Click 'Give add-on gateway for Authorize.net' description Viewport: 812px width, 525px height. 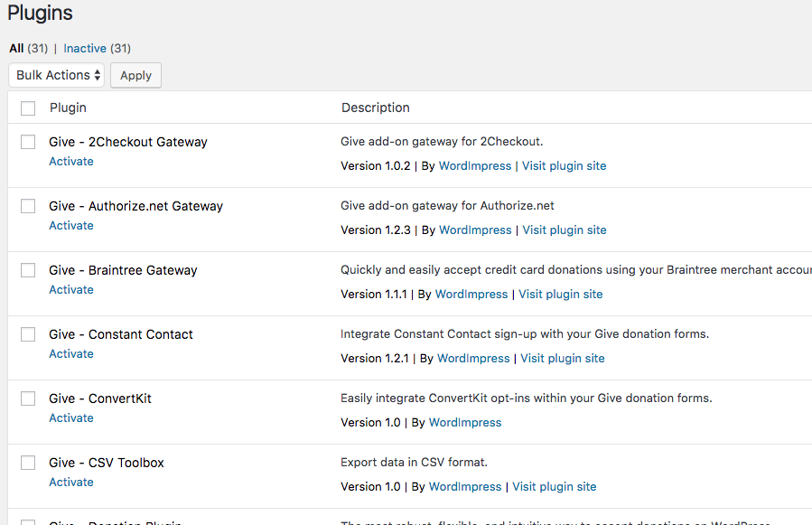coord(447,206)
